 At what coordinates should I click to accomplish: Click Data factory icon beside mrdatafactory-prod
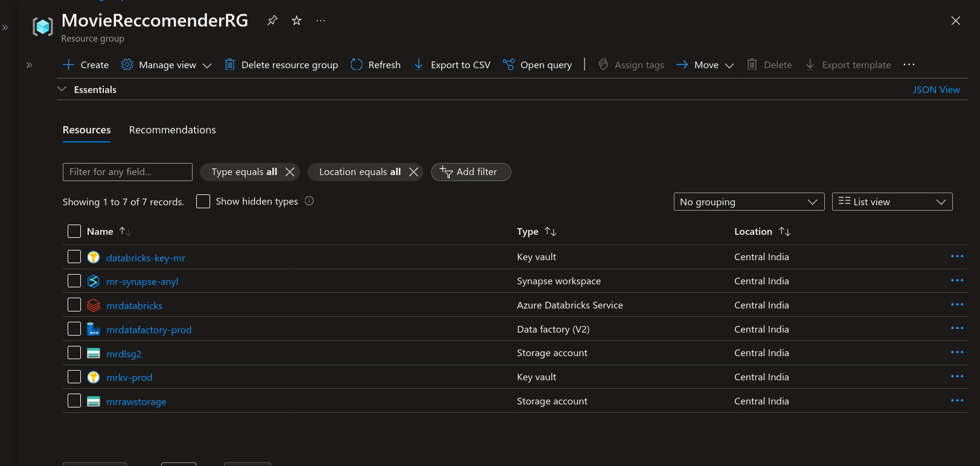click(94, 329)
